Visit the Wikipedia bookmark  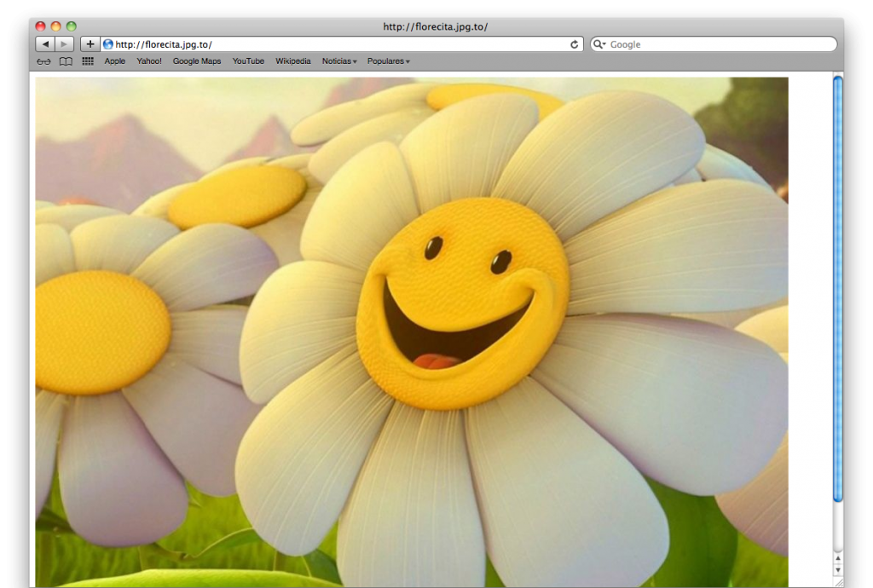(292, 61)
